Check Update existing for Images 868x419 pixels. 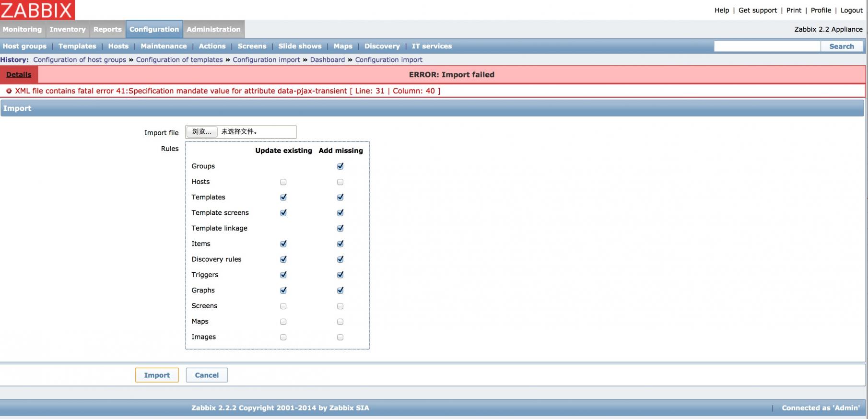pos(283,338)
